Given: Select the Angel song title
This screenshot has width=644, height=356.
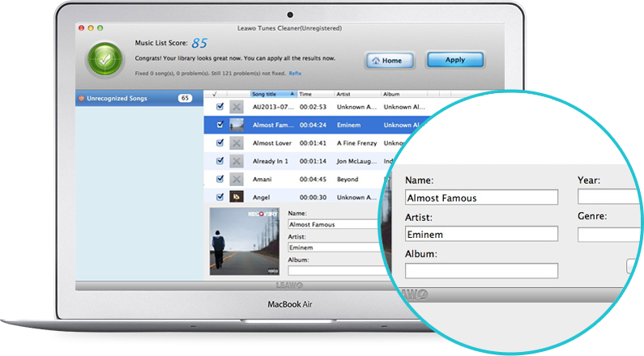Looking at the screenshot, I should [x=261, y=197].
